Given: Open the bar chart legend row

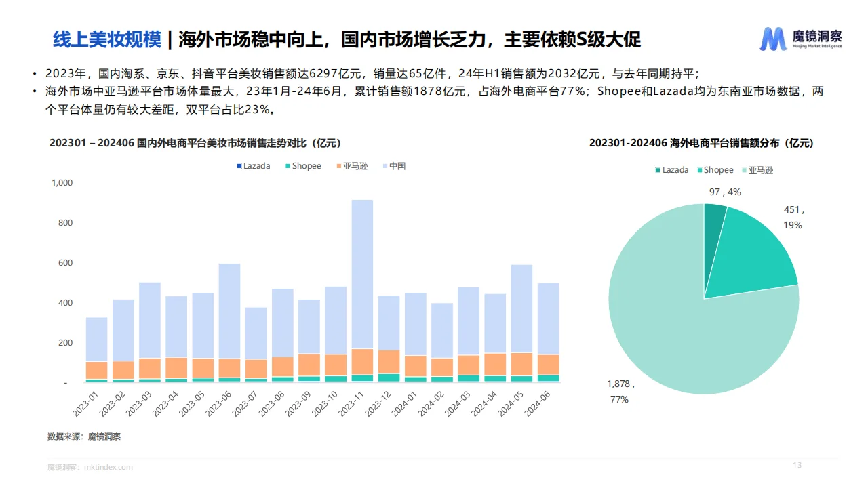Looking at the screenshot, I should pos(319,165).
